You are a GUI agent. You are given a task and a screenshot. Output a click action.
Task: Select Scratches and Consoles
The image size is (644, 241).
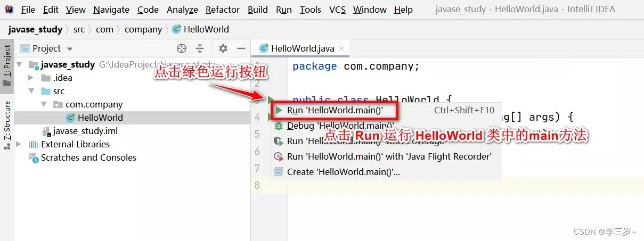(88, 157)
